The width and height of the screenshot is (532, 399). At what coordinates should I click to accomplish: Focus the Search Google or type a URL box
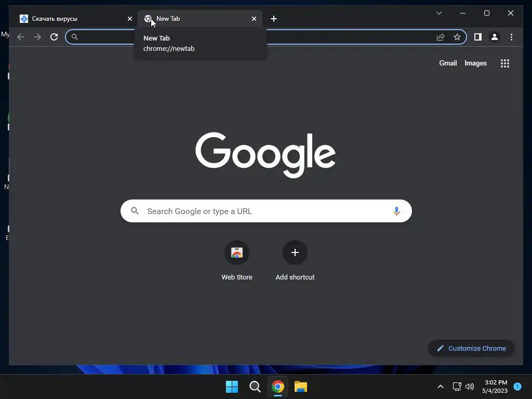[266, 211]
